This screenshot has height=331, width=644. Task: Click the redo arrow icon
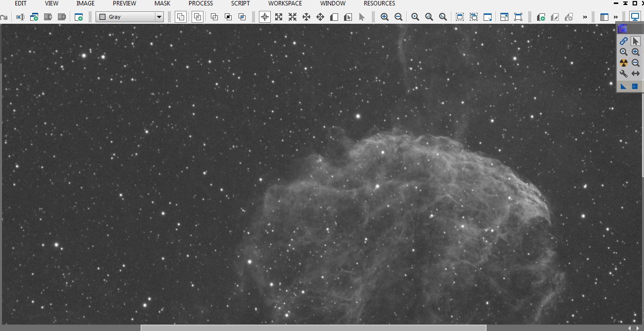click(x=3, y=17)
